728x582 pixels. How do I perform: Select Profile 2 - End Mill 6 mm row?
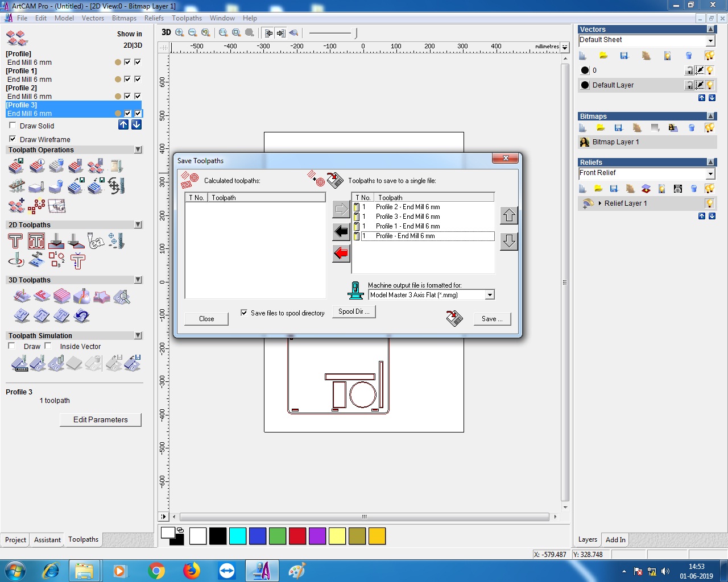point(408,207)
